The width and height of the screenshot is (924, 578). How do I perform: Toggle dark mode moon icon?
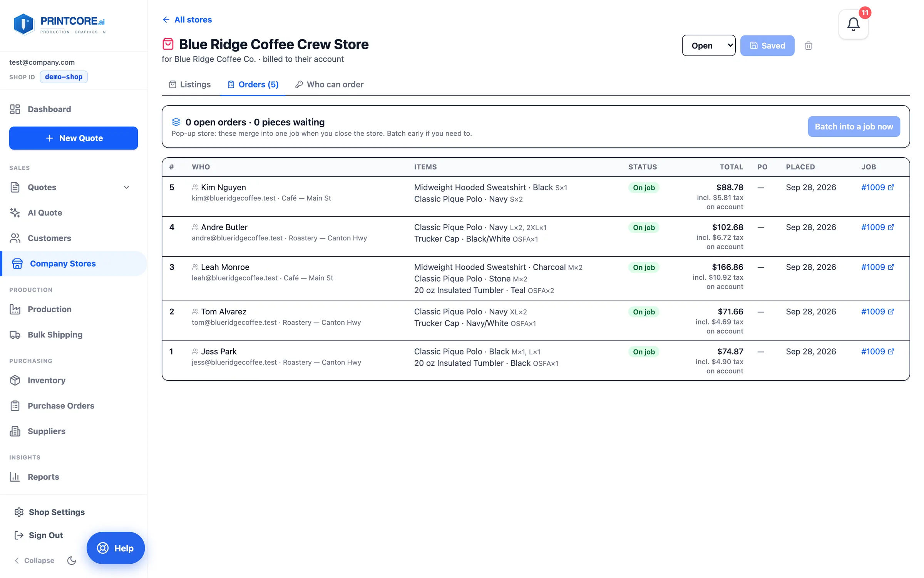72,560
